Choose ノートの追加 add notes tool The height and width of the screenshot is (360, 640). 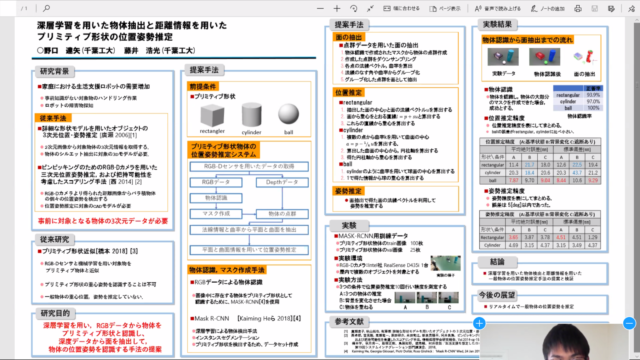pyautogui.click(x=547, y=9)
